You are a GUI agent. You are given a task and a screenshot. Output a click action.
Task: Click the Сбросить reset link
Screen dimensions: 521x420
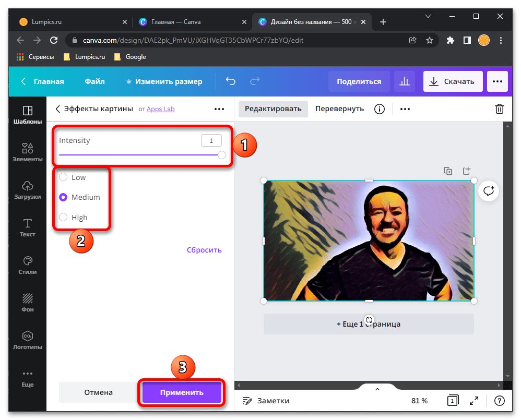204,250
